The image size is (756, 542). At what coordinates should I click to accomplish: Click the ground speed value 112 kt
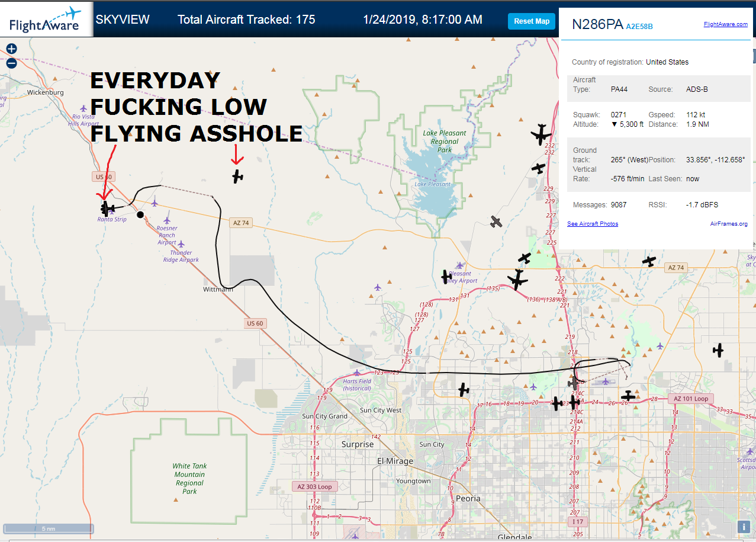pos(694,114)
